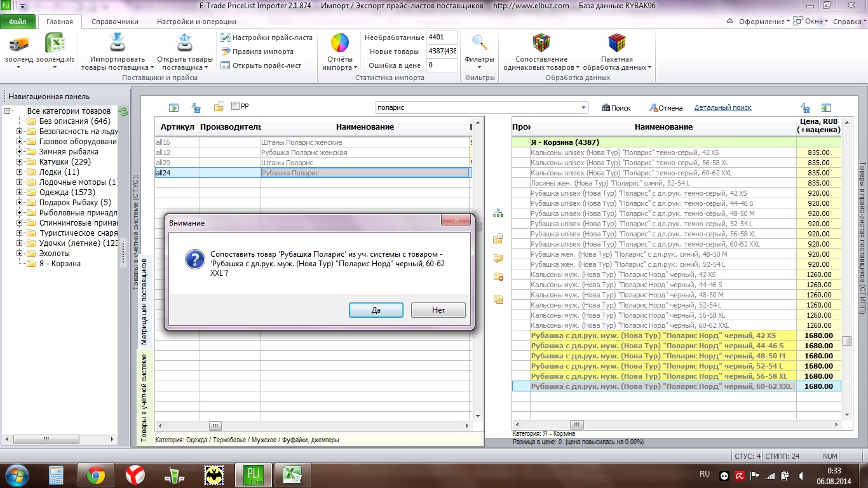The image size is (868, 488).
Task: Collapse the Все категории товаров root node
Action: [8, 111]
